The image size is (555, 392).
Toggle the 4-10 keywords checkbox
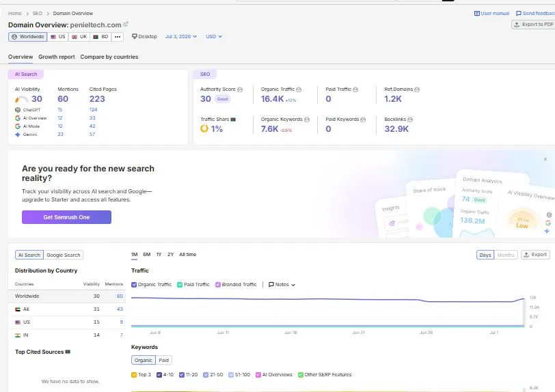pyautogui.click(x=159, y=375)
